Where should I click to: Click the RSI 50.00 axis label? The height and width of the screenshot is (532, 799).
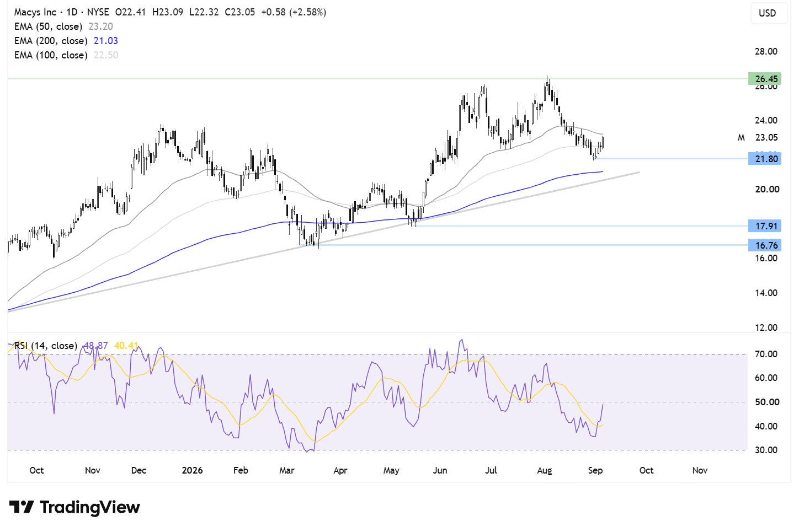click(766, 402)
